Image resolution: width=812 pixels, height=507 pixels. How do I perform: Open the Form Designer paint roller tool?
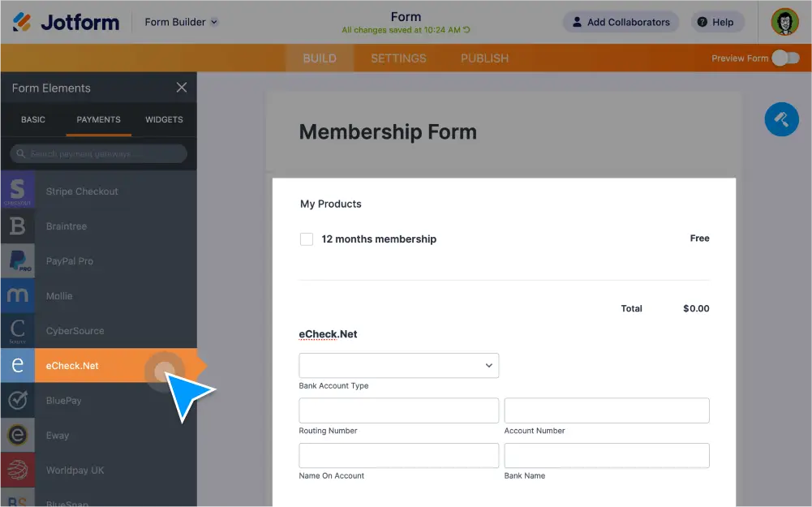[x=781, y=119]
